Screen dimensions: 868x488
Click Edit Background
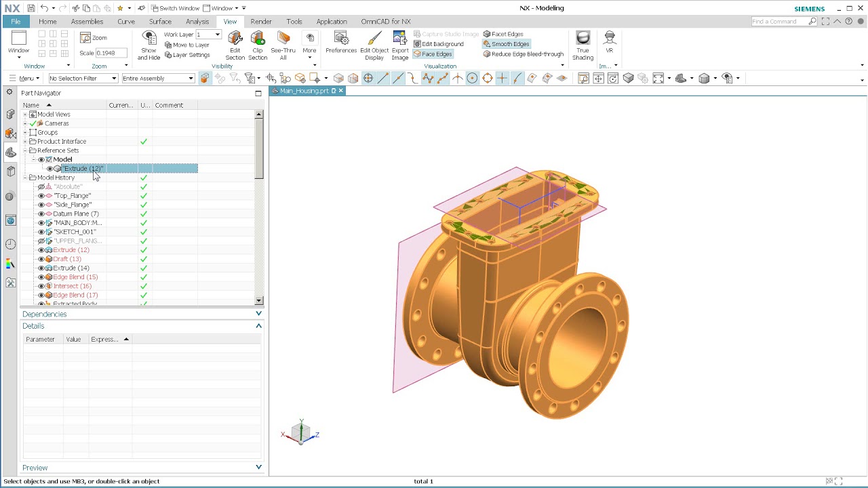[x=438, y=44]
